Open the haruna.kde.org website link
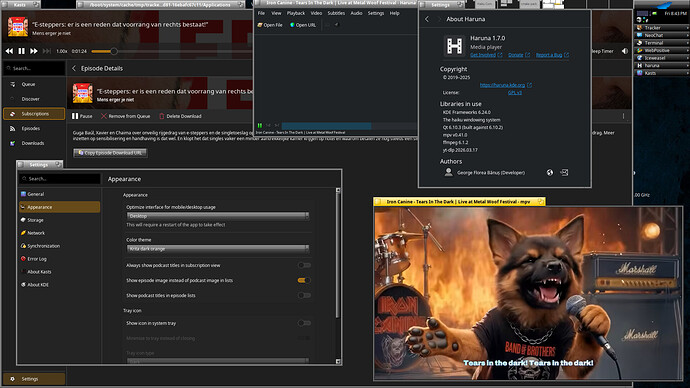 (506, 85)
